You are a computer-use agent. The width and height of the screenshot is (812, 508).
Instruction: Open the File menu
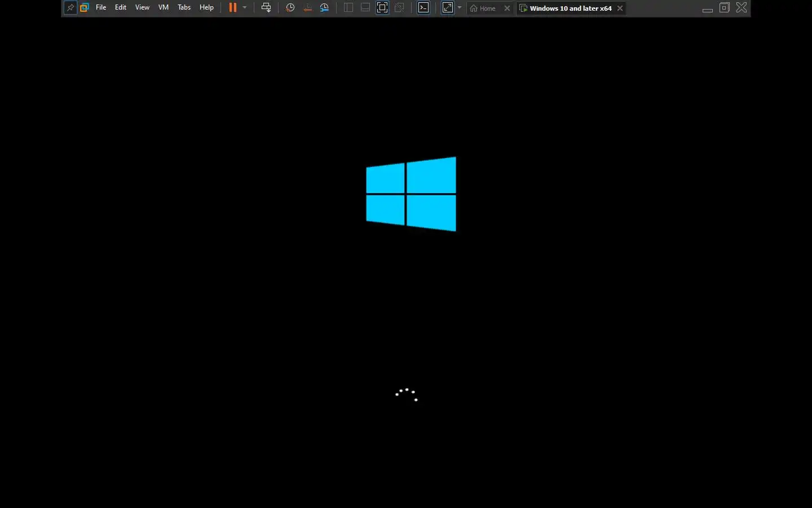pos(101,7)
